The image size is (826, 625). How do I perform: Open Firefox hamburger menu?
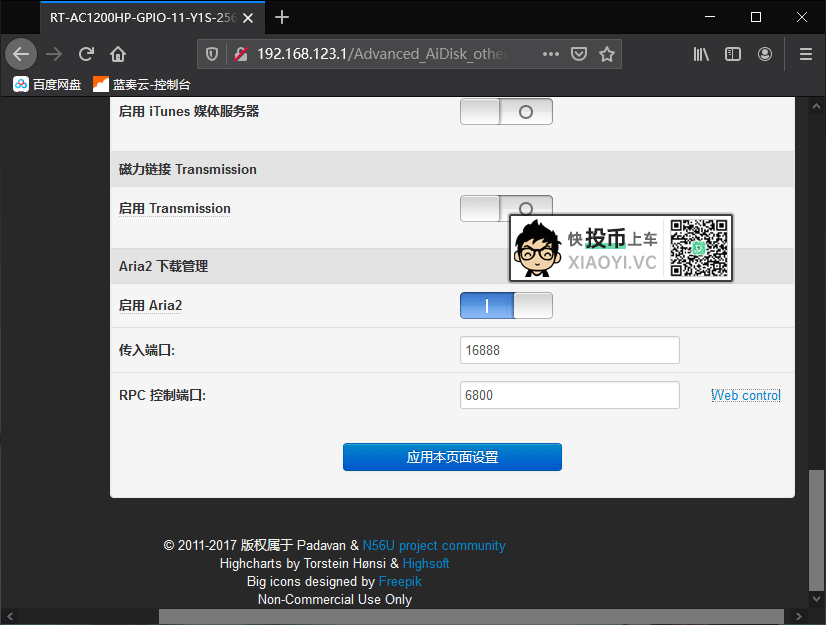805,54
